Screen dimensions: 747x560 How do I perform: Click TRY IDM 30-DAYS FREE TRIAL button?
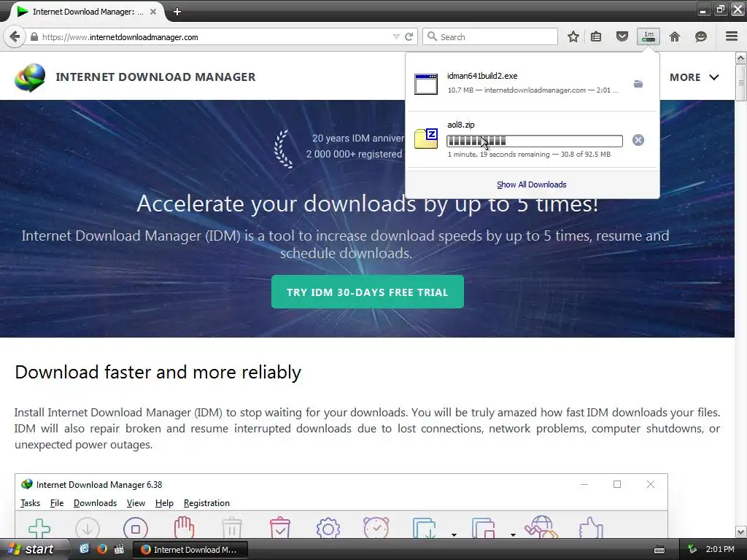(x=368, y=292)
